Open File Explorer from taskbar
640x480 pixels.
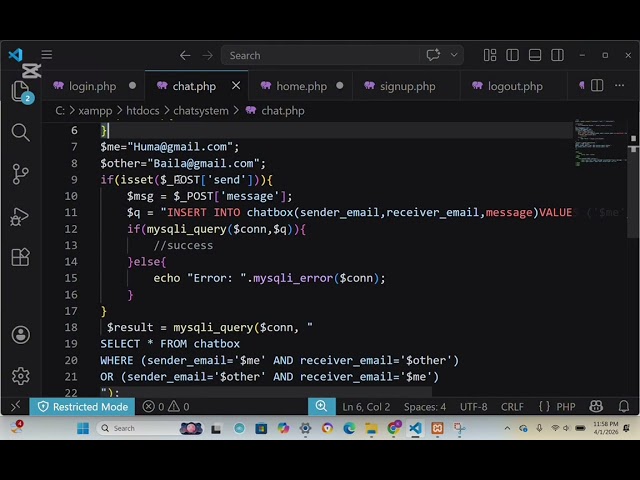(371, 429)
